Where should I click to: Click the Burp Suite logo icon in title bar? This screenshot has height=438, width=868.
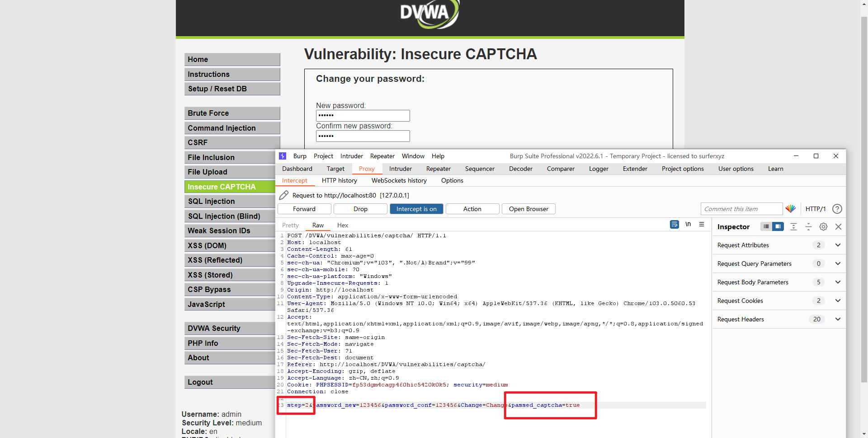click(283, 156)
